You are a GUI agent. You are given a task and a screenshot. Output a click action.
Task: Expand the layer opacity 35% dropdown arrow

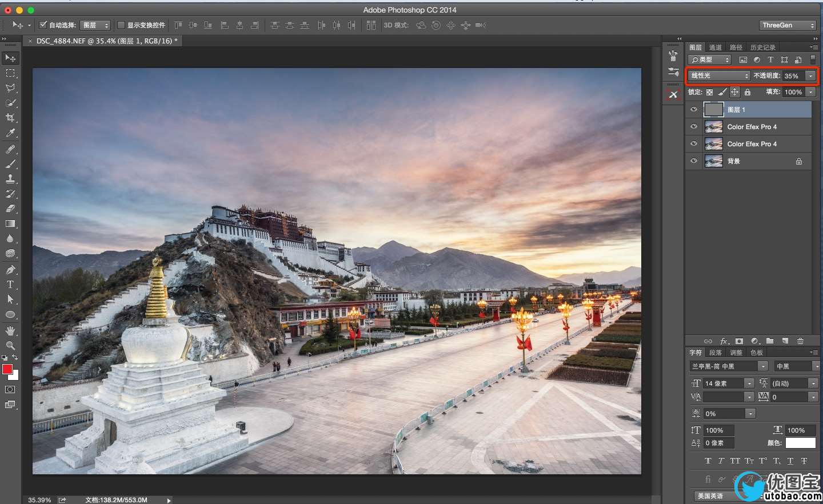pos(810,76)
